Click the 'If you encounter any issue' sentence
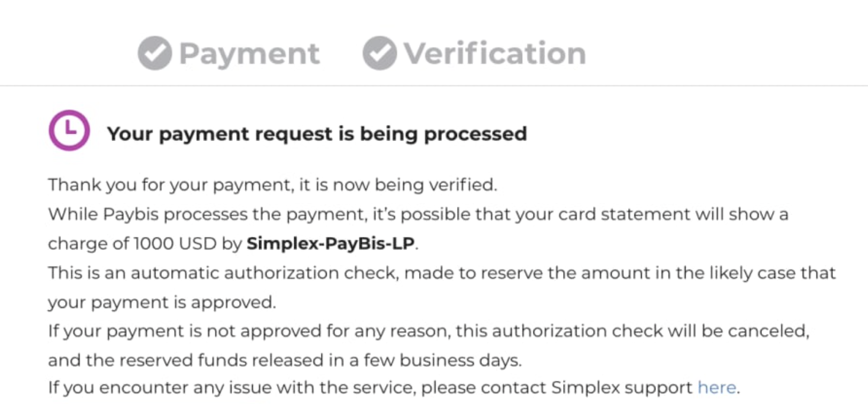868x404 pixels. click(394, 388)
